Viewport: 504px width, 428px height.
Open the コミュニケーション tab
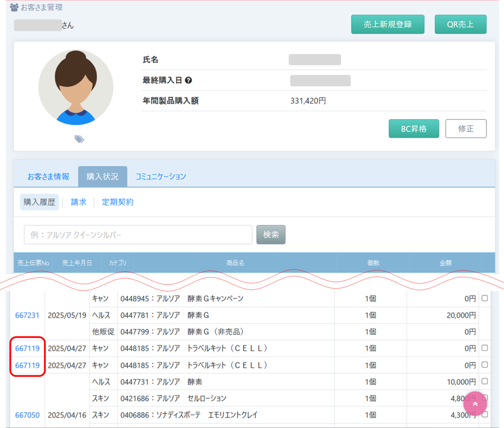160,176
